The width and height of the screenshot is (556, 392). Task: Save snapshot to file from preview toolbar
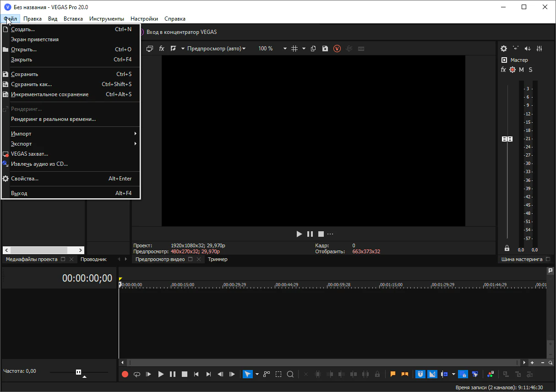point(325,49)
